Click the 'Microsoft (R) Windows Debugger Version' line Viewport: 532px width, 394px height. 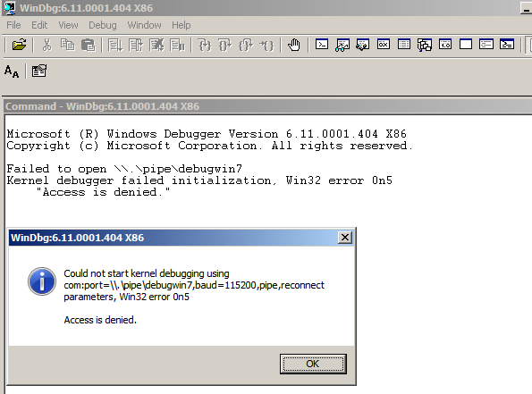[207, 134]
